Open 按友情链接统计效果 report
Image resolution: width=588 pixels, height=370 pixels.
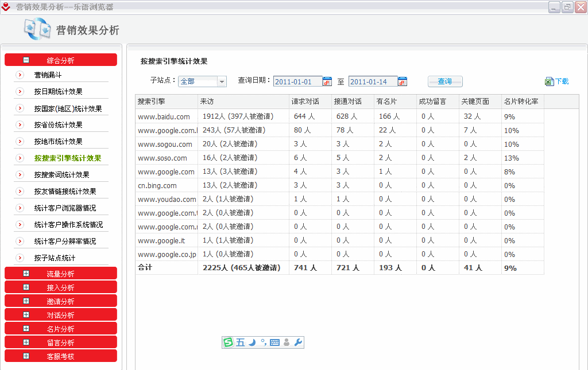pos(65,192)
